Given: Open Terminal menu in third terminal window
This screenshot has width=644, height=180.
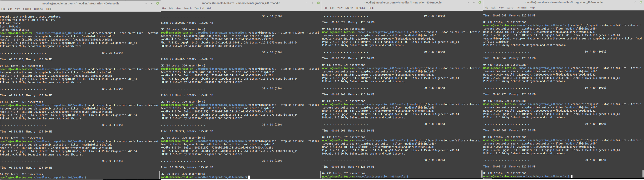Looking at the screenshot, I should click(x=361, y=8).
